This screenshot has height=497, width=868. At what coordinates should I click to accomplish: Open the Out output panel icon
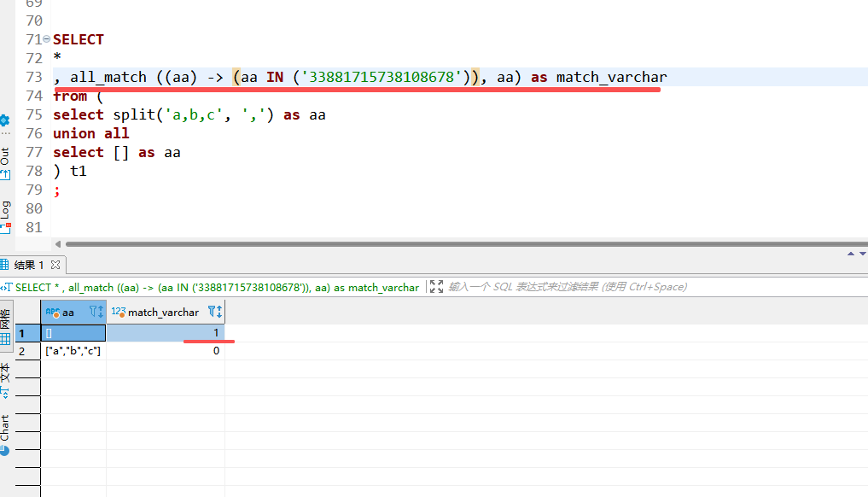pos(4,163)
